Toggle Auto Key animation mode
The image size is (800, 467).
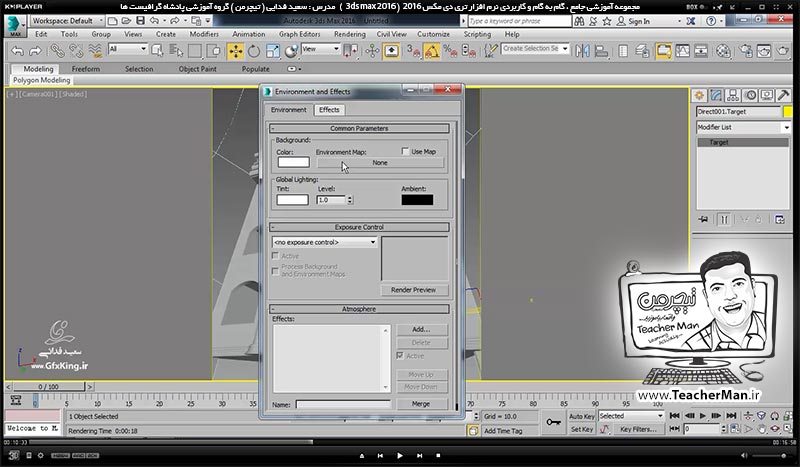pyautogui.click(x=582, y=416)
